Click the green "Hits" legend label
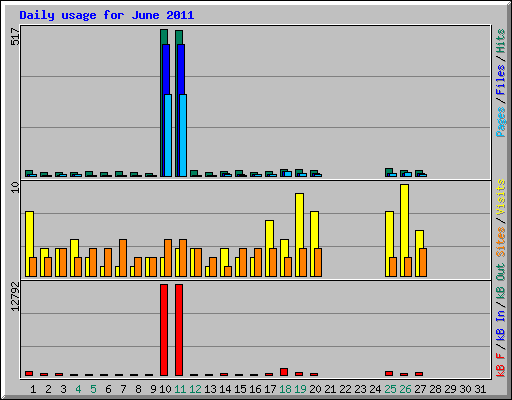 500,41
